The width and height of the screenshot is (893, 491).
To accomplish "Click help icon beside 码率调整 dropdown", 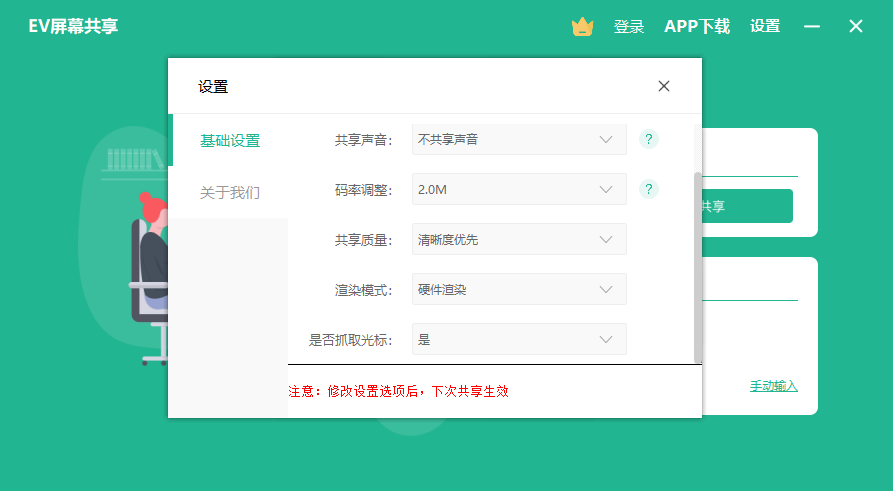I will (x=649, y=189).
